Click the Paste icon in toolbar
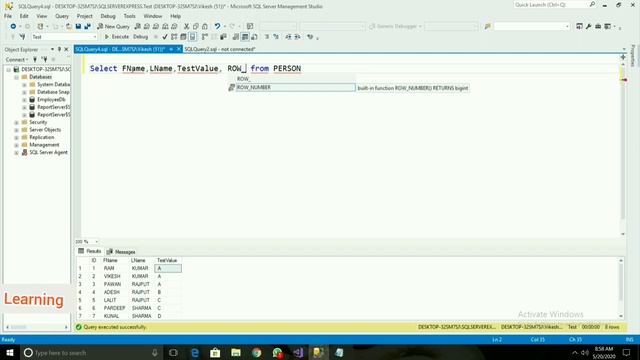Image resolution: width=640 pixels, height=360 pixels. click(204, 26)
